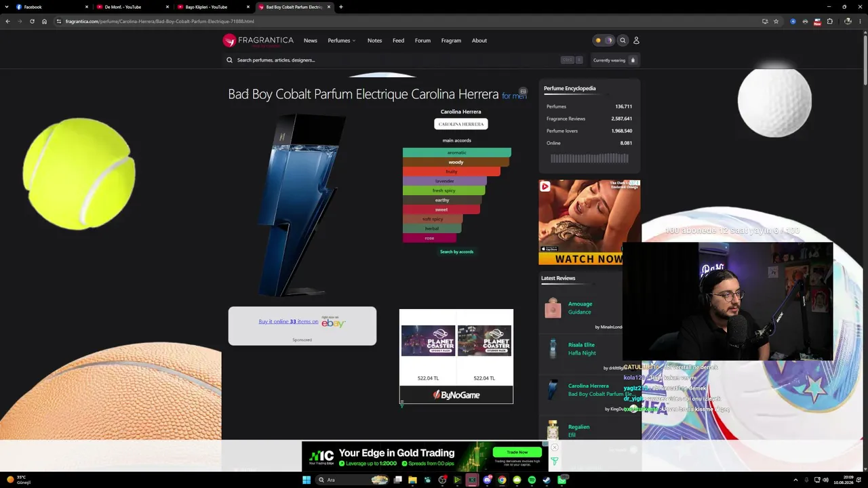This screenshot has height=488, width=868.
Task: Select the aromatic accord bar
Action: click(457, 152)
